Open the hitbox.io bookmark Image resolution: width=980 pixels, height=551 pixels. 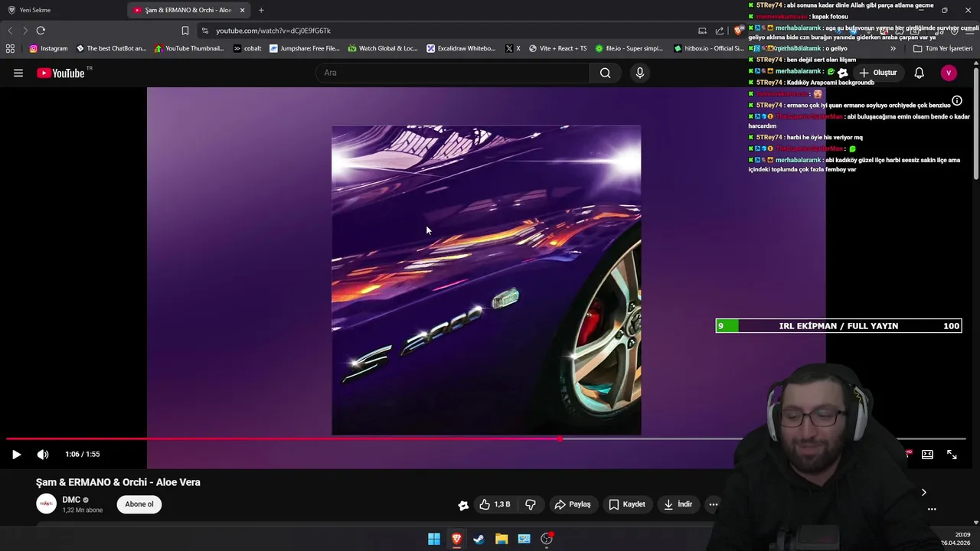(709, 48)
